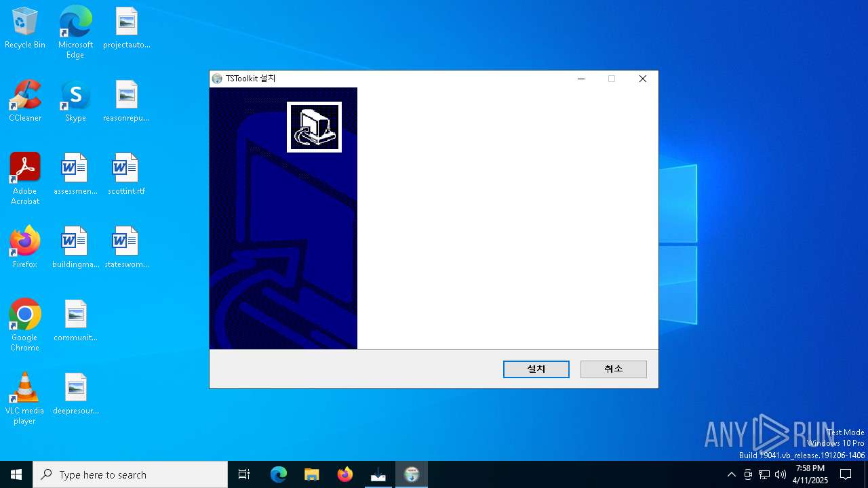Select the deepresour image file
The width and height of the screenshot is (868, 488).
(75, 394)
